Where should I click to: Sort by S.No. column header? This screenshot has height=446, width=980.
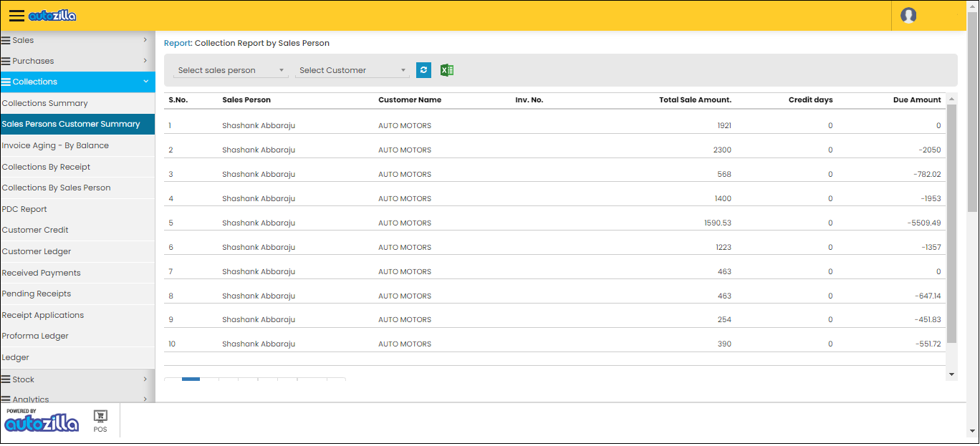(x=178, y=100)
